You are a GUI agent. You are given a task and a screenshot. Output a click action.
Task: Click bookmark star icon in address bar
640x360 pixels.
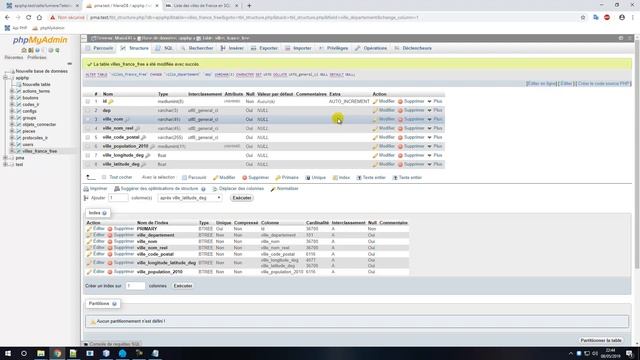[x=583, y=18]
